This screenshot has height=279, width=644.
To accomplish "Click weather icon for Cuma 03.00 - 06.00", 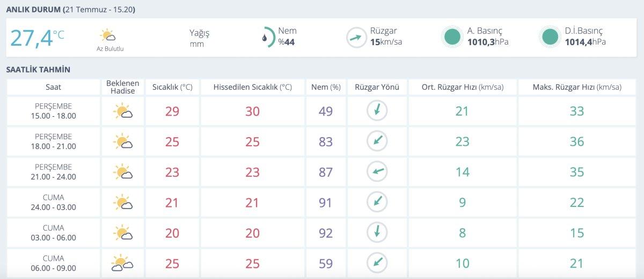I will click(123, 233).
